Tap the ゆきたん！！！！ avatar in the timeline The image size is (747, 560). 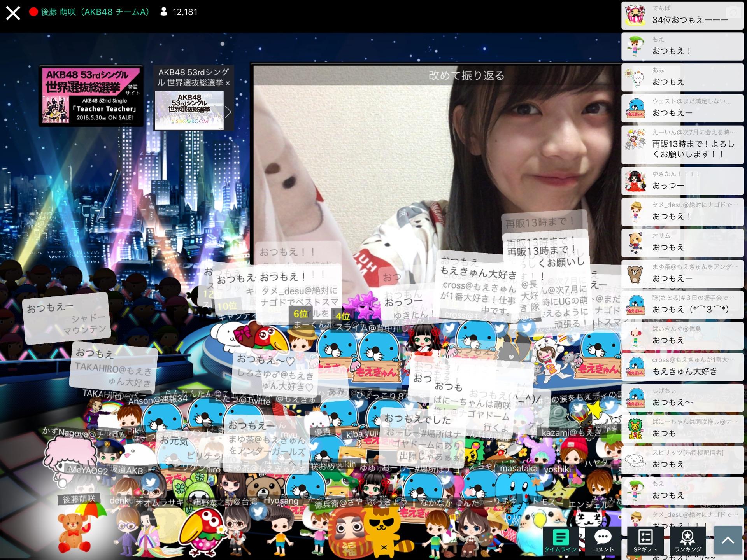point(636,181)
